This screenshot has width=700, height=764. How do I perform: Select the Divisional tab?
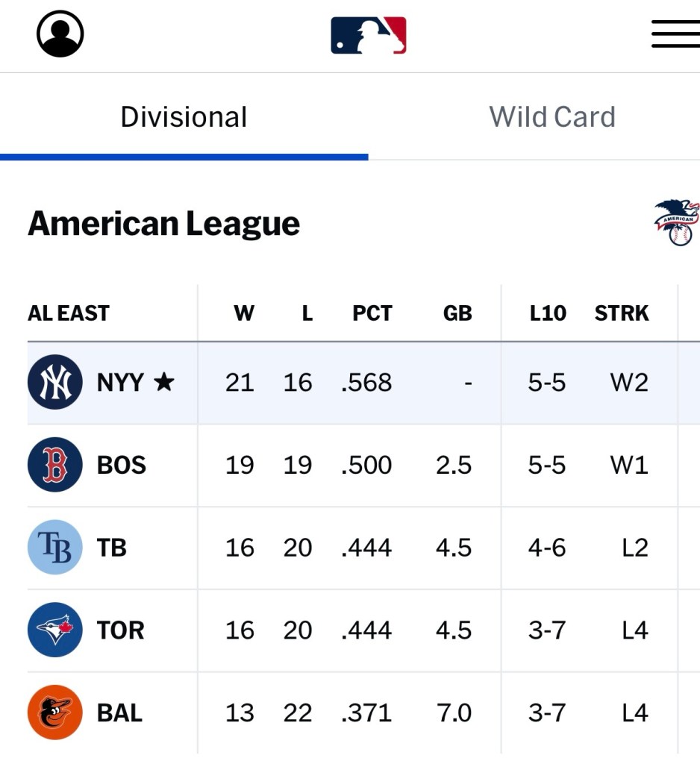184,117
